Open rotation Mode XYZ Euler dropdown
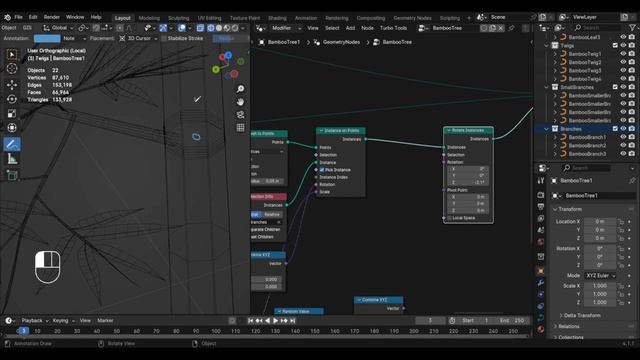The height and width of the screenshot is (360, 640). point(600,276)
